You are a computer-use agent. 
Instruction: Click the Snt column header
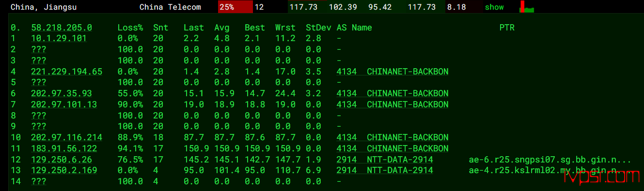(160, 28)
